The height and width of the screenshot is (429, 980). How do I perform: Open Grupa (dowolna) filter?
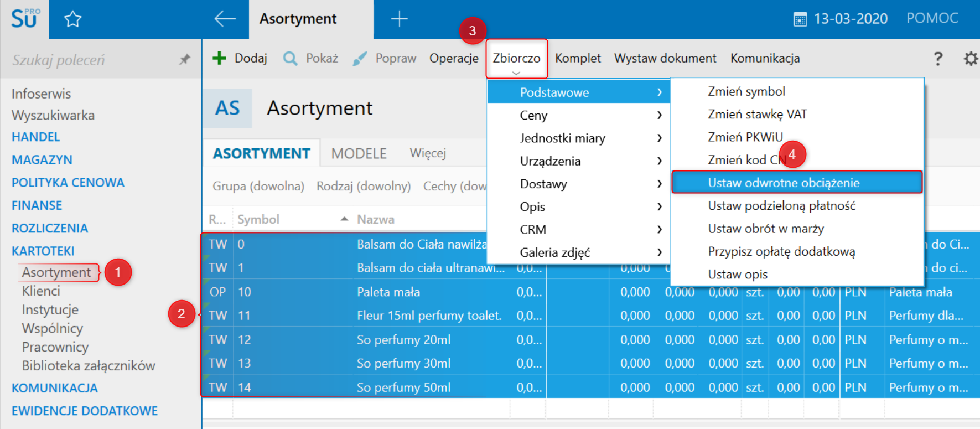(x=258, y=186)
